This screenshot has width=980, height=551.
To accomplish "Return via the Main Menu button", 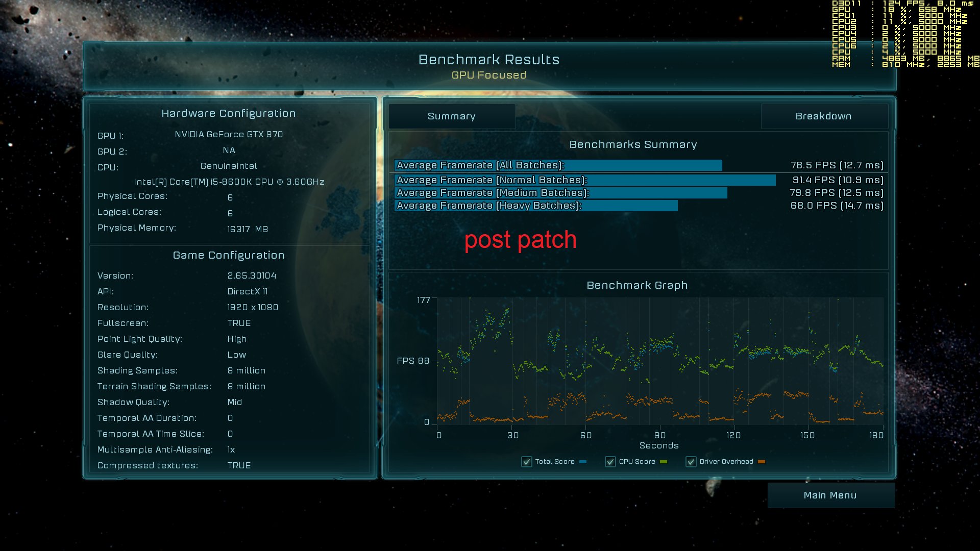I will click(830, 495).
